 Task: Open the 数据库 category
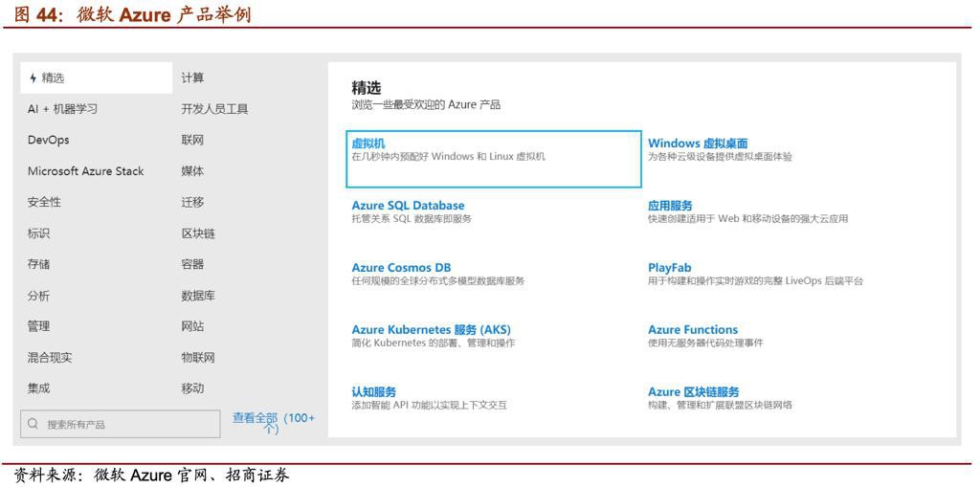tap(198, 295)
